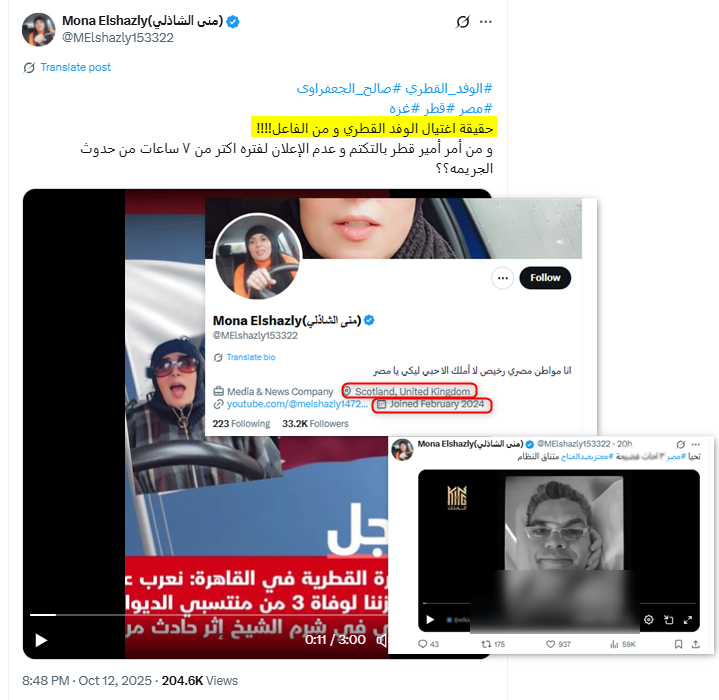Screen dimensions: 719x700
Task: Open the 223 Following list
Action: pyautogui.click(x=241, y=424)
